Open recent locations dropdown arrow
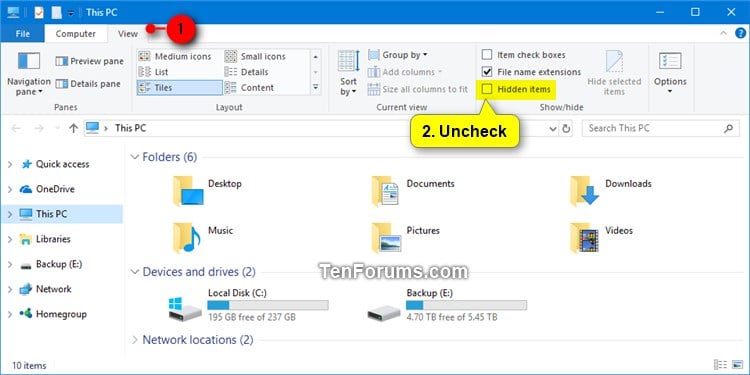This screenshot has height=375, width=750. click(x=57, y=128)
